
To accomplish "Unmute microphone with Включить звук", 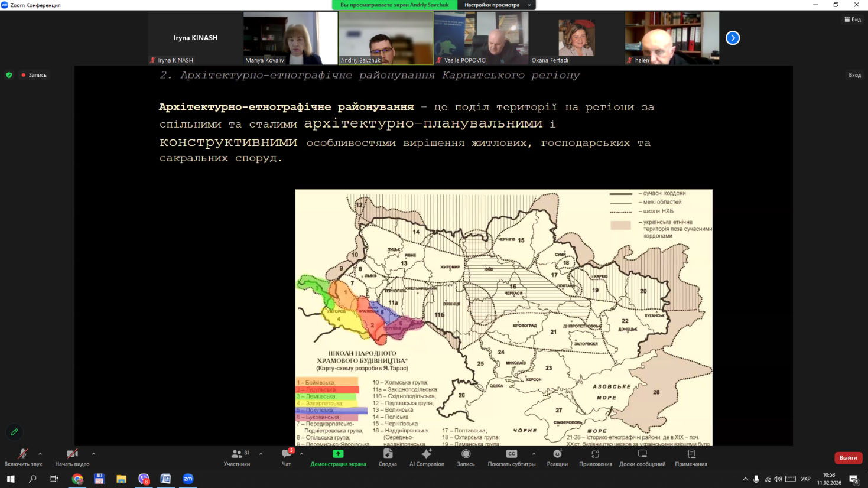I will coord(23,454).
